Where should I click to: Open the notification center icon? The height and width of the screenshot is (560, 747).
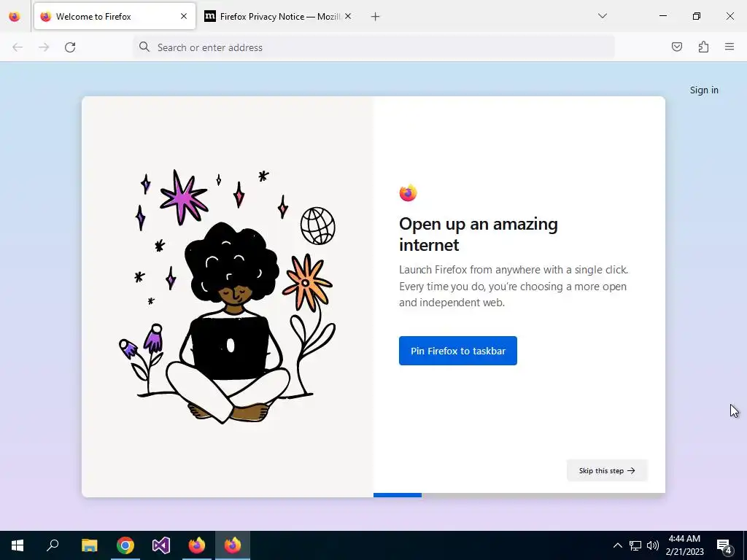[724, 545]
